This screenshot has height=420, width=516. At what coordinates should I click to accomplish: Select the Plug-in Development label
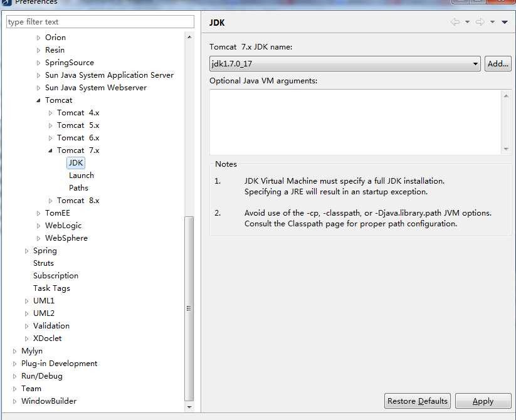[x=59, y=364]
